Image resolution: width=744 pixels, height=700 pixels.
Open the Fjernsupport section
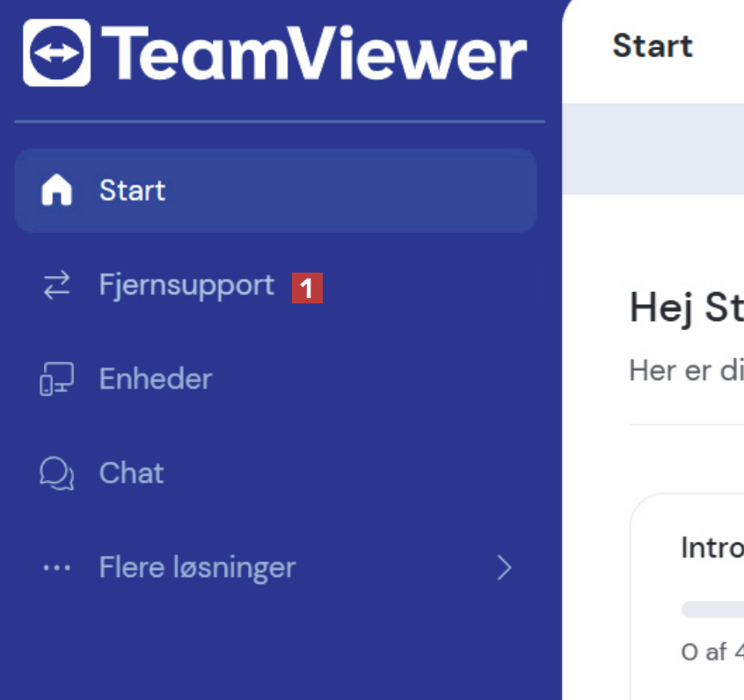click(186, 285)
